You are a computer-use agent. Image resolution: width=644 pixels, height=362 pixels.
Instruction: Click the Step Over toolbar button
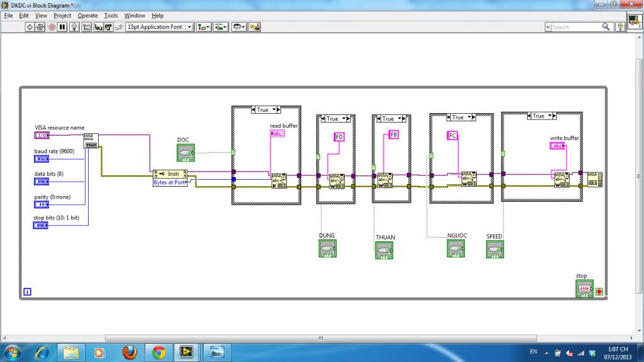tap(108, 27)
